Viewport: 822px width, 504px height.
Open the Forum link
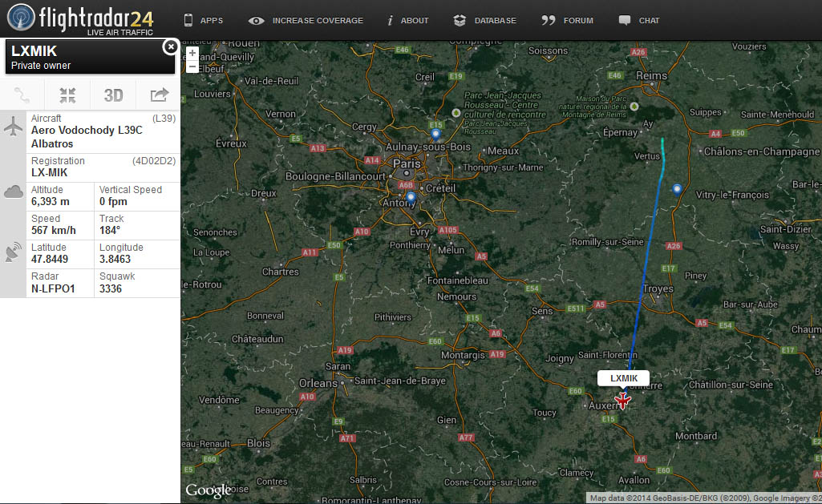(x=578, y=21)
